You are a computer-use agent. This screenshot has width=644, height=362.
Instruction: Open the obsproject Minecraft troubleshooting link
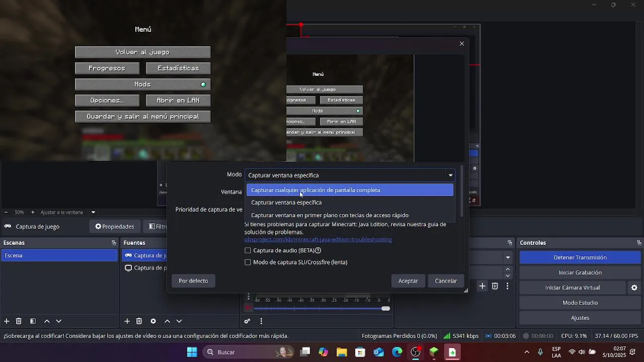coord(318,239)
